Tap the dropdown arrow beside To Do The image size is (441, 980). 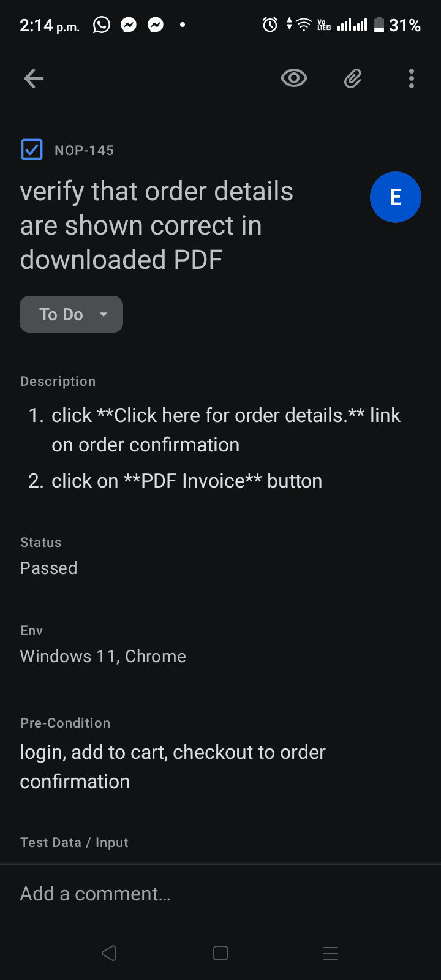click(104, 314)
